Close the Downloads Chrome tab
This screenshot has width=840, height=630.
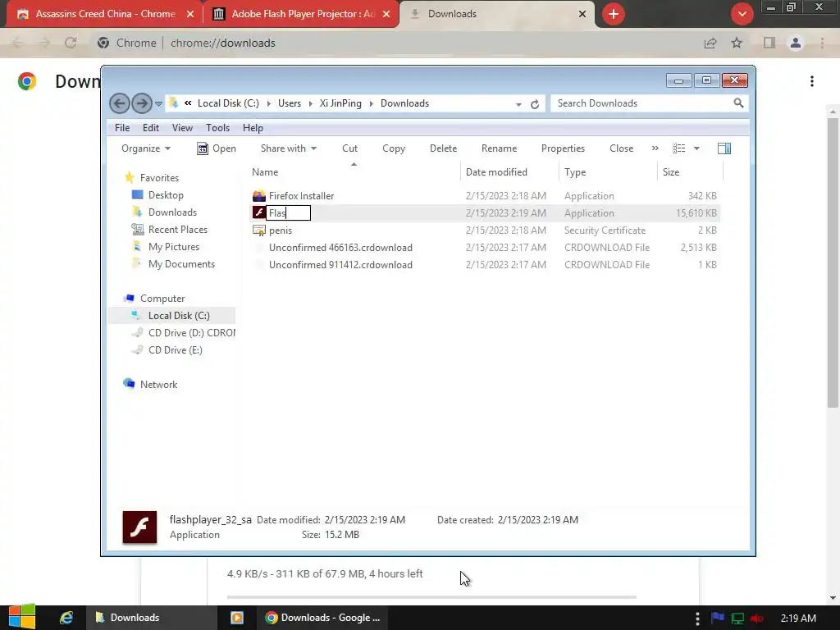[x=582, y=14]
